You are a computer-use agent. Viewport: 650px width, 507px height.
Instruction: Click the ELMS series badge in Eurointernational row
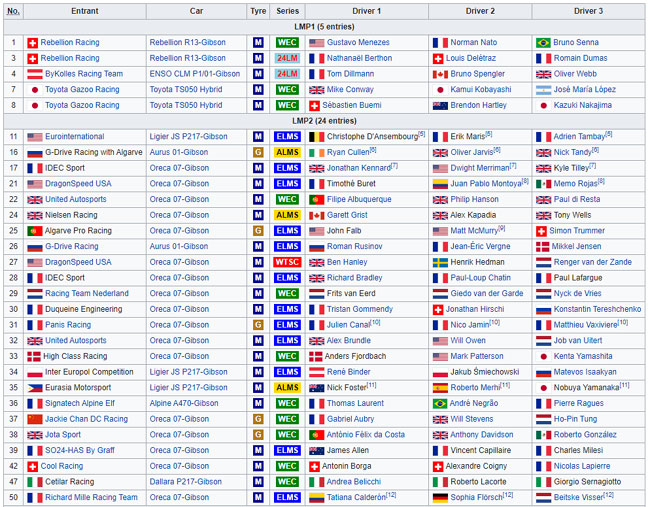tap(287, 136)
